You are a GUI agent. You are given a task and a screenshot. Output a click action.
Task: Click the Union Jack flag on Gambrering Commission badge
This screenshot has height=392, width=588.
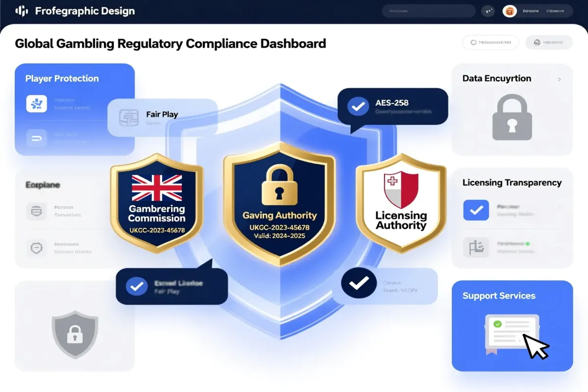157,188
